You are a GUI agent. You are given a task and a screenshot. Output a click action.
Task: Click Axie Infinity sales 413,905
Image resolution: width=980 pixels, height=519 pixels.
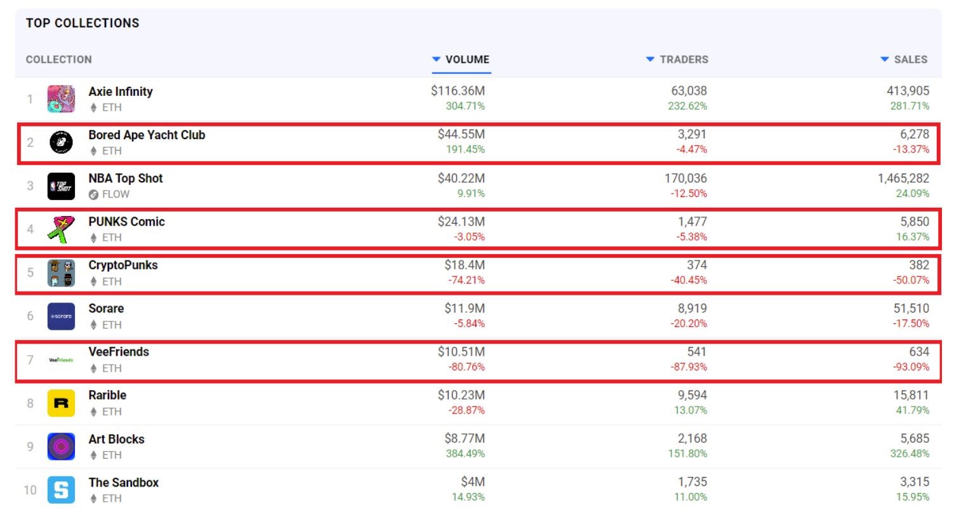pos(908,91)
